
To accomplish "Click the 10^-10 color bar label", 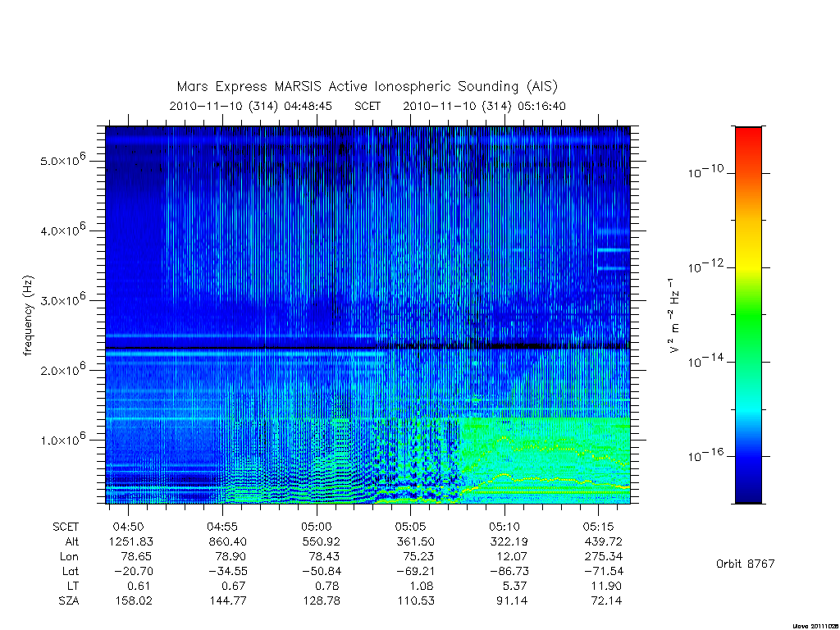I will coord(705,171).
